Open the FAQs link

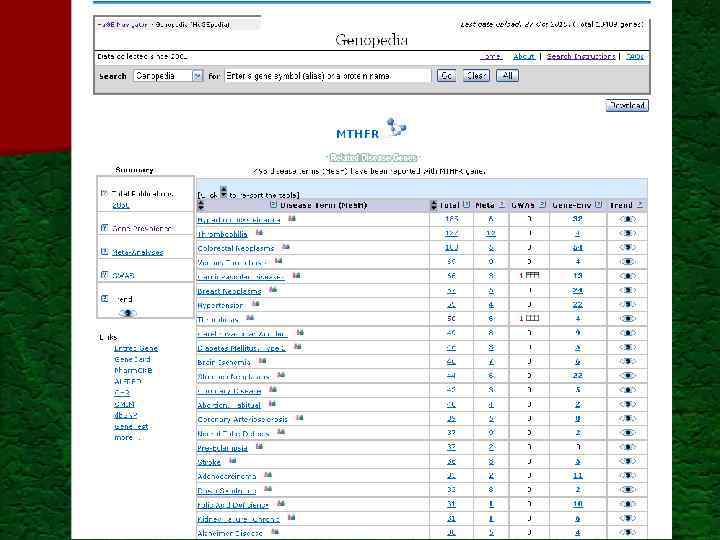[635, 56]
